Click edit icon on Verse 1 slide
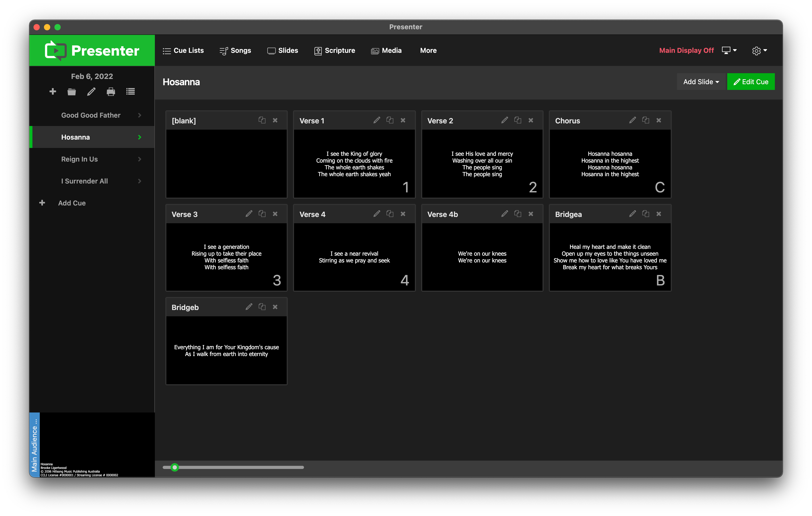The height and width of the screenshot is (516, 812). click(376, 121)
